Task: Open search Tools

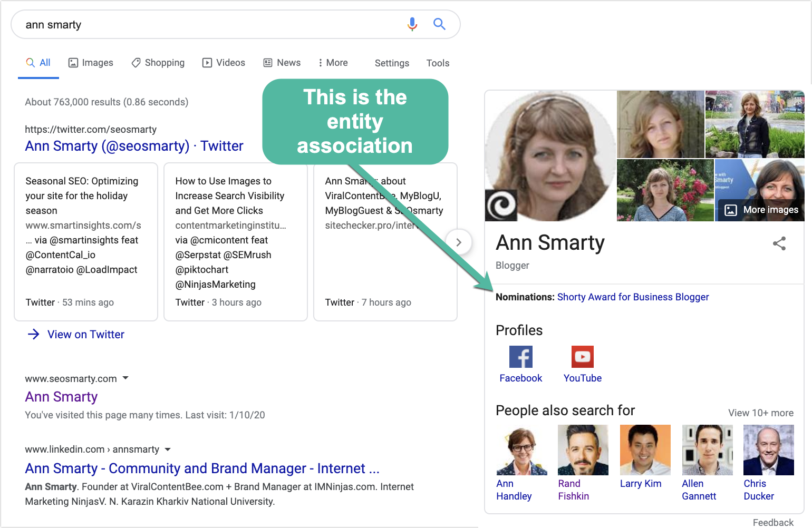Action: [438, 63]
